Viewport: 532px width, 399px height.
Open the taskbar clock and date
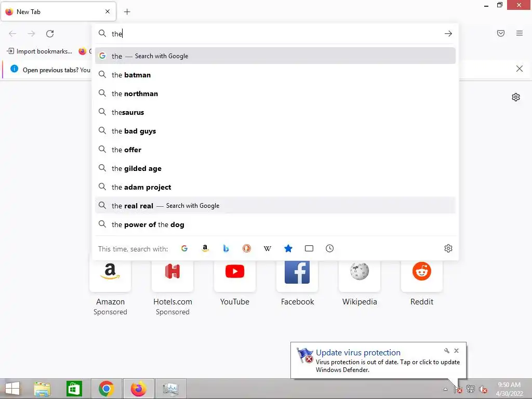pyautogui.click(x=509, y=389)
